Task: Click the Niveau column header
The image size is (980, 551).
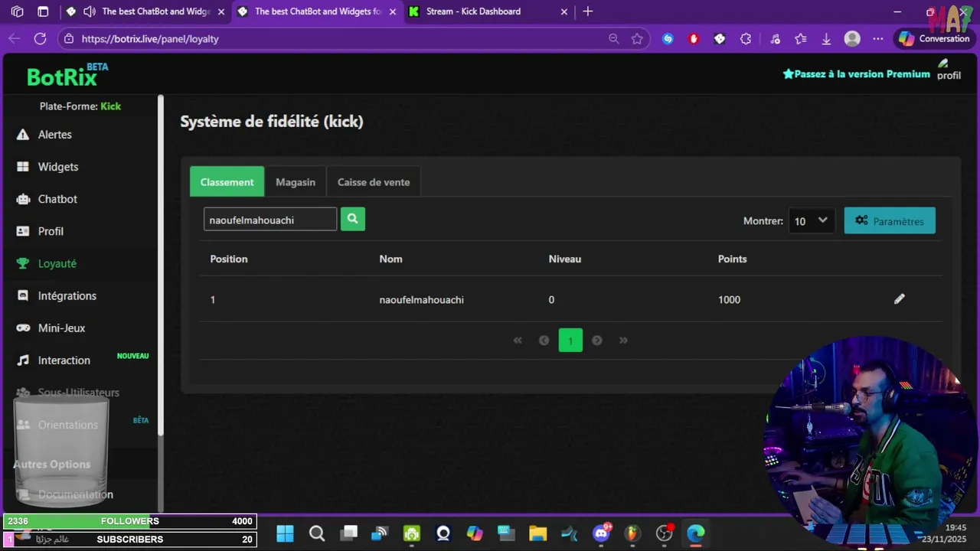Action: click(x=565, y=259)
